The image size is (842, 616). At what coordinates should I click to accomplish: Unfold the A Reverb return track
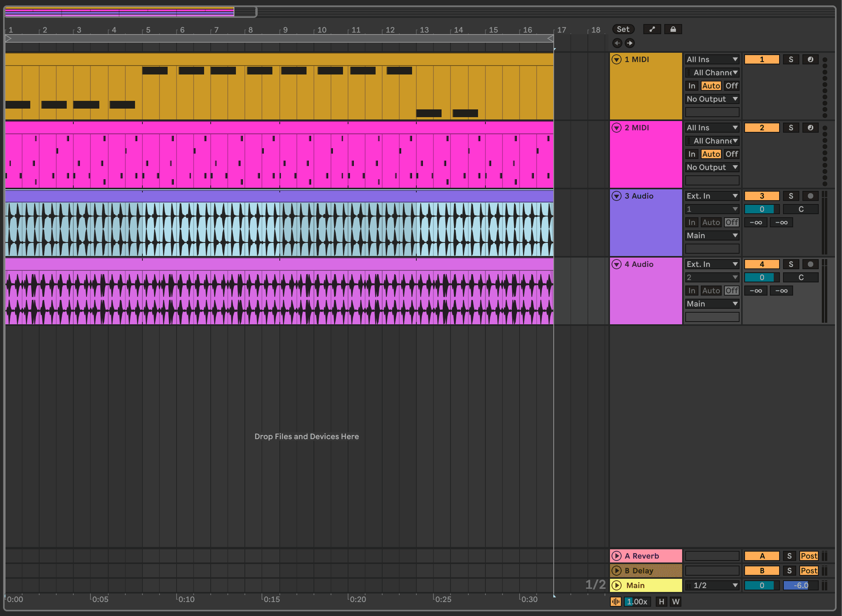[617, 556]
